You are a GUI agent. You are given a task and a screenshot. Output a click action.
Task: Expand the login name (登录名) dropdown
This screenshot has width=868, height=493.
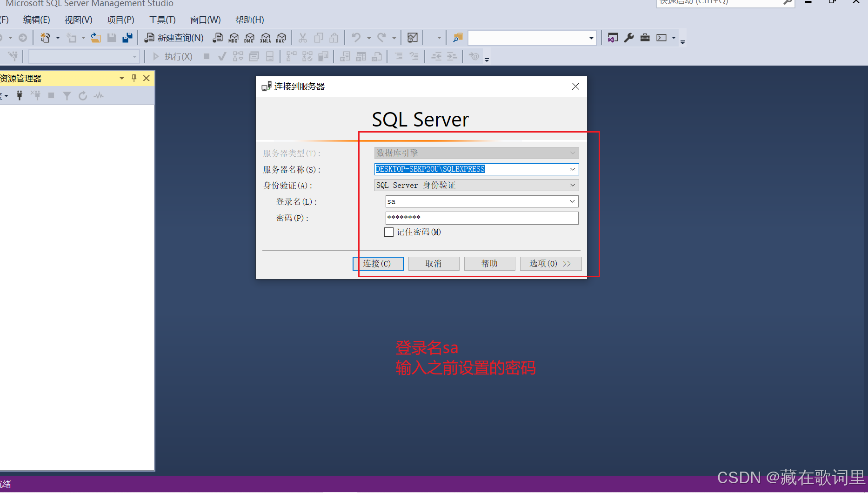572,201
